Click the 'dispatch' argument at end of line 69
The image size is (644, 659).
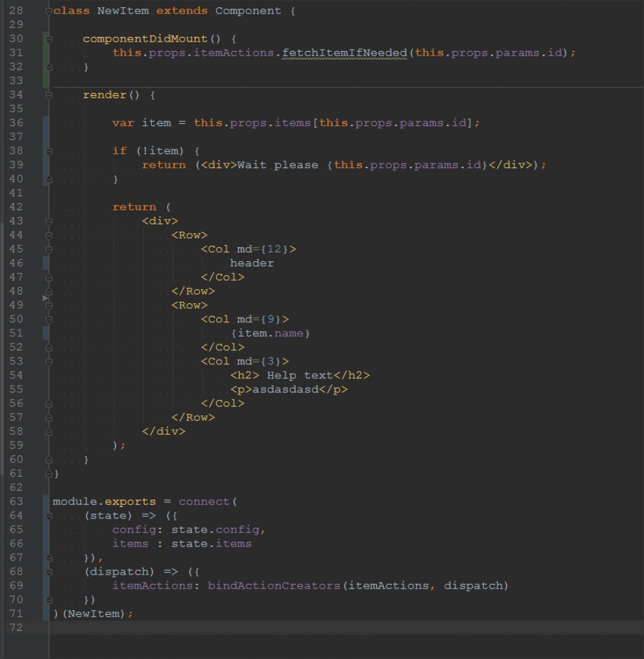click(473, 586)
